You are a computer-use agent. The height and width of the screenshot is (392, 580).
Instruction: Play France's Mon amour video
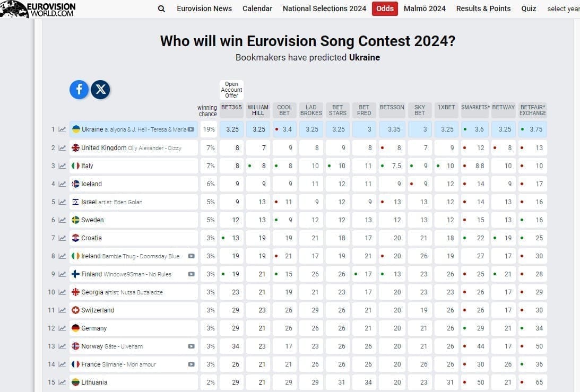(191, 364)
